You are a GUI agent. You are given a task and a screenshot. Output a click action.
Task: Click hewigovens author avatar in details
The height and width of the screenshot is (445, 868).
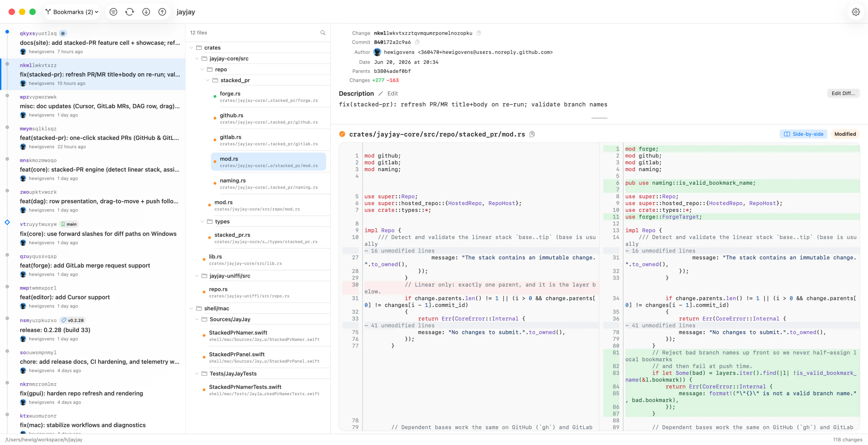[377, 52]
